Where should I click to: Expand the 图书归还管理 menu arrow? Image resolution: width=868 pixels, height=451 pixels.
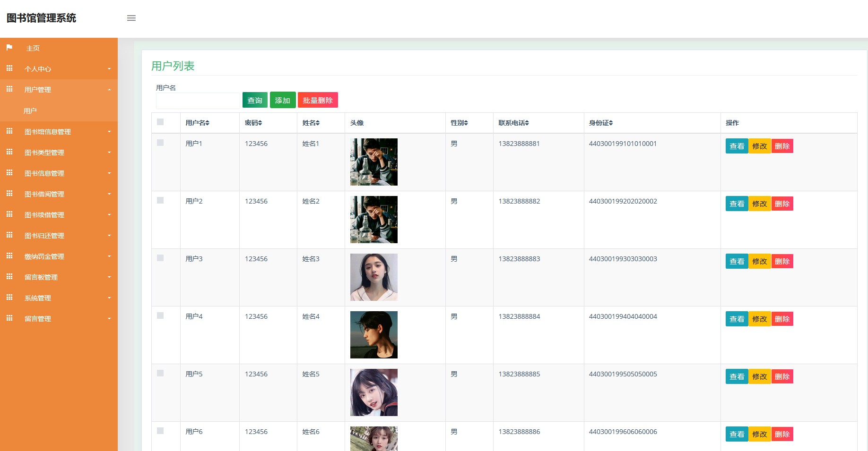click(x=109, y=236)
